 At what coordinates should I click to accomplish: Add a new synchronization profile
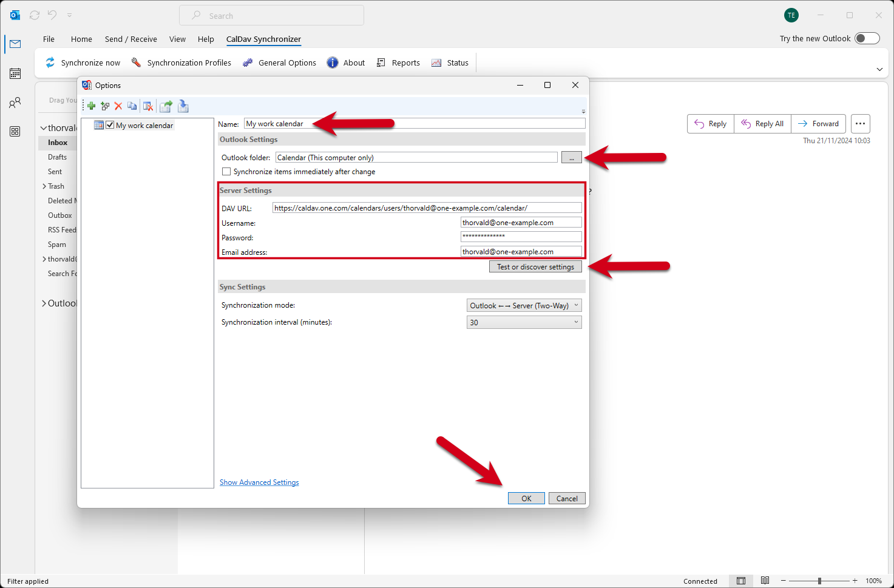pos(90,106)
